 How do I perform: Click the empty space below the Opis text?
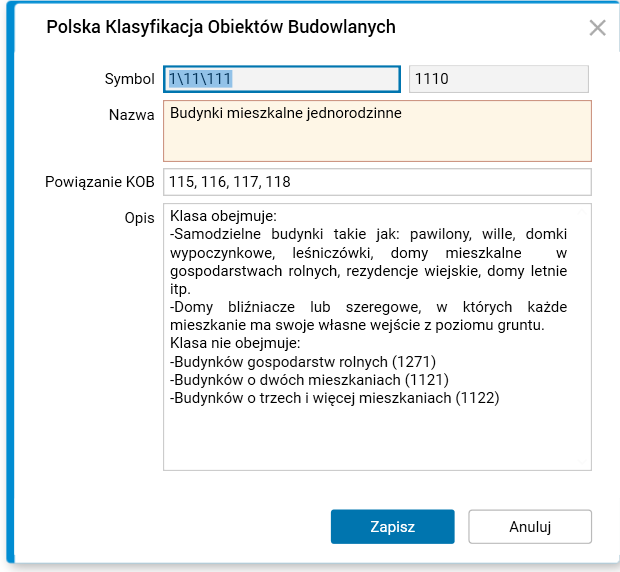point(377,440)
